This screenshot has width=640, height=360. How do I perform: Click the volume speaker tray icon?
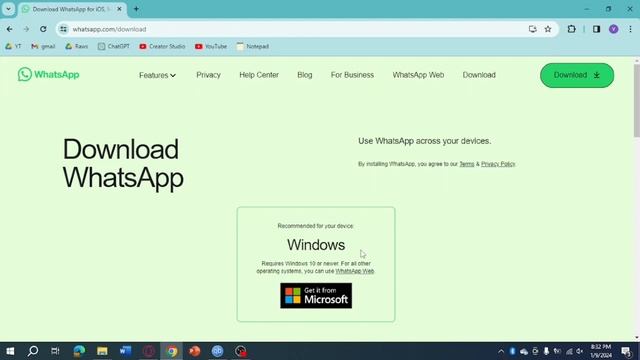pos(580,351)
